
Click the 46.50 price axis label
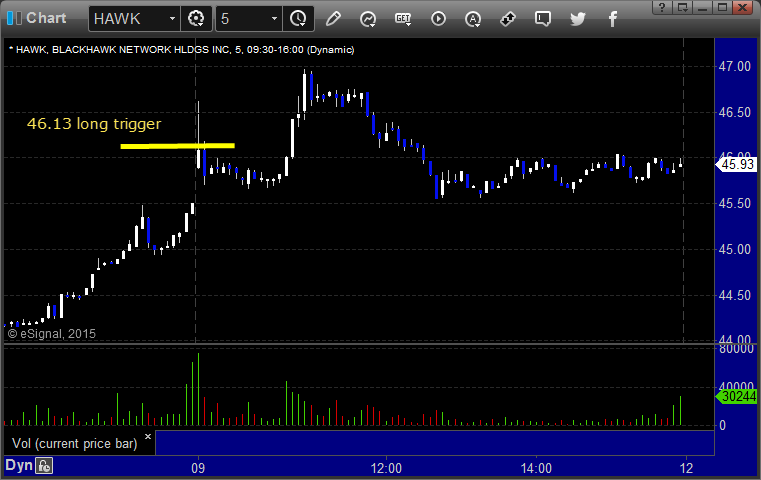pos(735,112)
